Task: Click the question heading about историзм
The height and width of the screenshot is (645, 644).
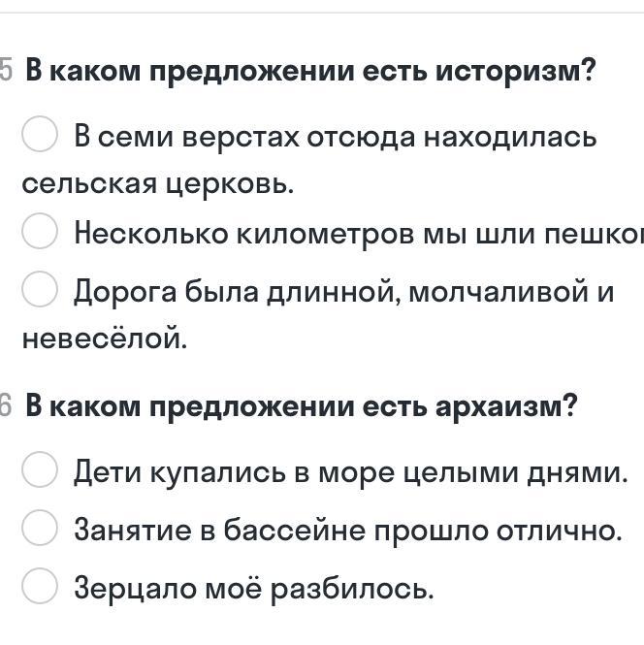Action: point(310,71)
